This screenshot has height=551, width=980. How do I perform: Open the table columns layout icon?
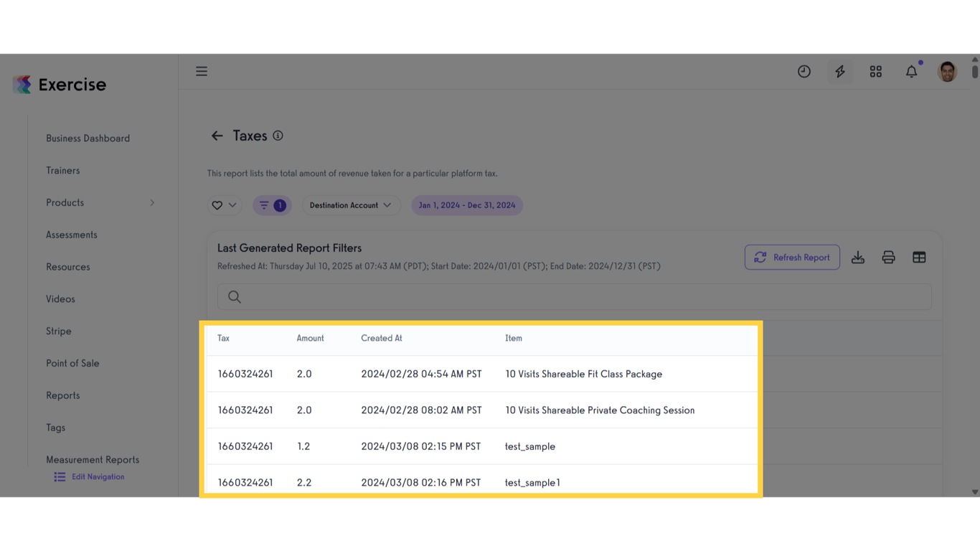pos(919,258)
